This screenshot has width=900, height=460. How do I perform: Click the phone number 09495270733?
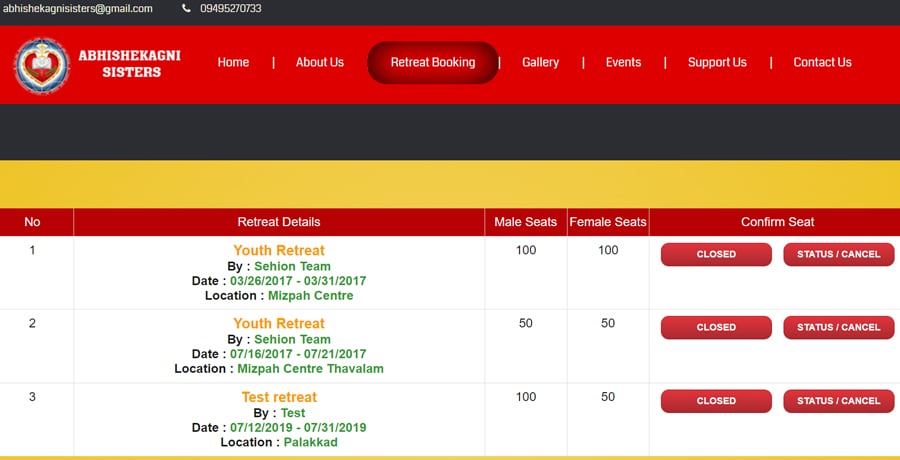(x=230, y=9)
